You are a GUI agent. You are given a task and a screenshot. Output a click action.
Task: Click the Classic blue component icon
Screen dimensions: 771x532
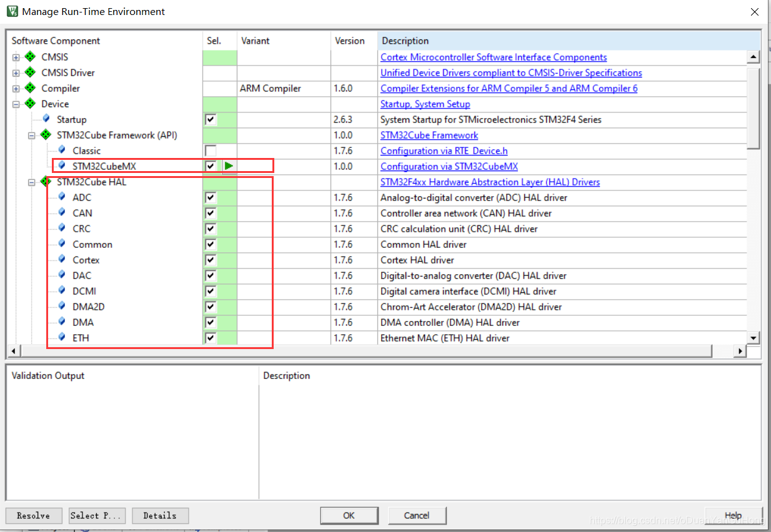pyautogui.click(x=62, y=150)
